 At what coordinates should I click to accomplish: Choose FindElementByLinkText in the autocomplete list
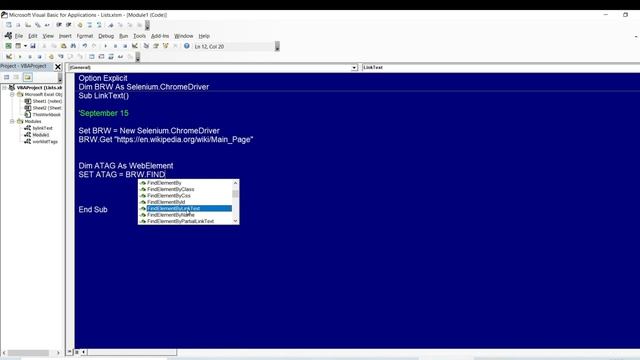click(185, 208)
